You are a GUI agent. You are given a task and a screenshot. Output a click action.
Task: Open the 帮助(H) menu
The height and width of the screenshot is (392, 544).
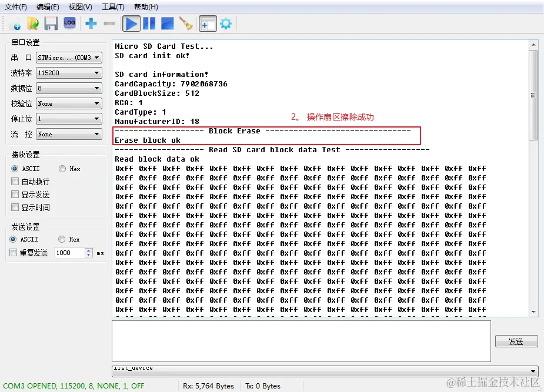[146, 7]
